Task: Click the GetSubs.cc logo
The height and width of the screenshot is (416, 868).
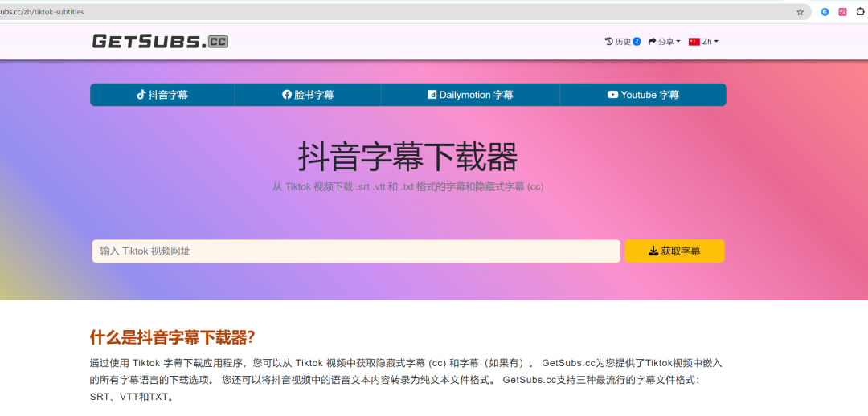Action: point(160,41)
